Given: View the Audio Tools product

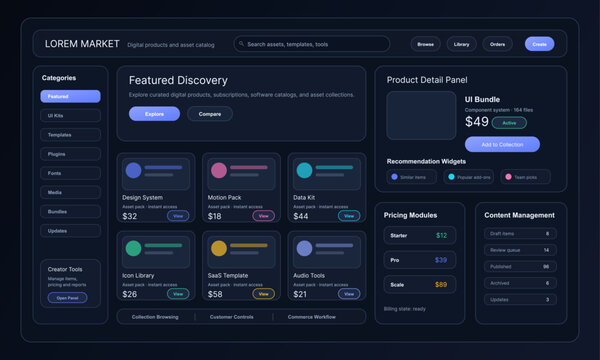Looking at the screenshot, I should [349, 294].
